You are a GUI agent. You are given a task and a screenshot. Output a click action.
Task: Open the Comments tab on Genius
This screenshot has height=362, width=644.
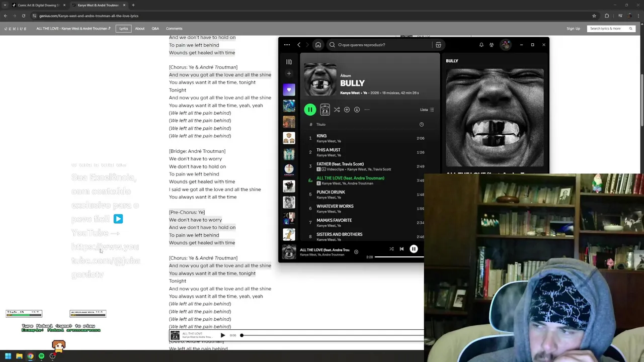[174, 29]
